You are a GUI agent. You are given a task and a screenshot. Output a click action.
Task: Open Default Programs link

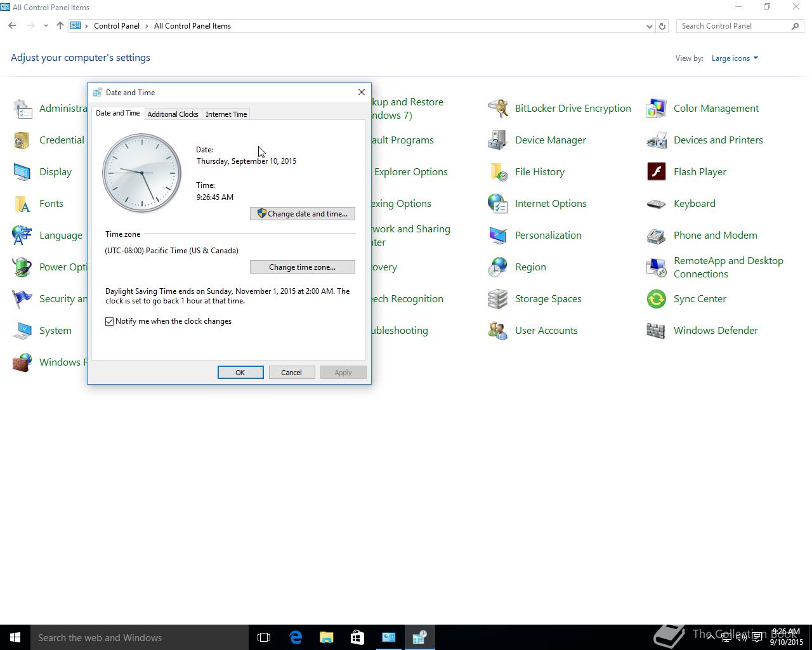coord(402,140)
